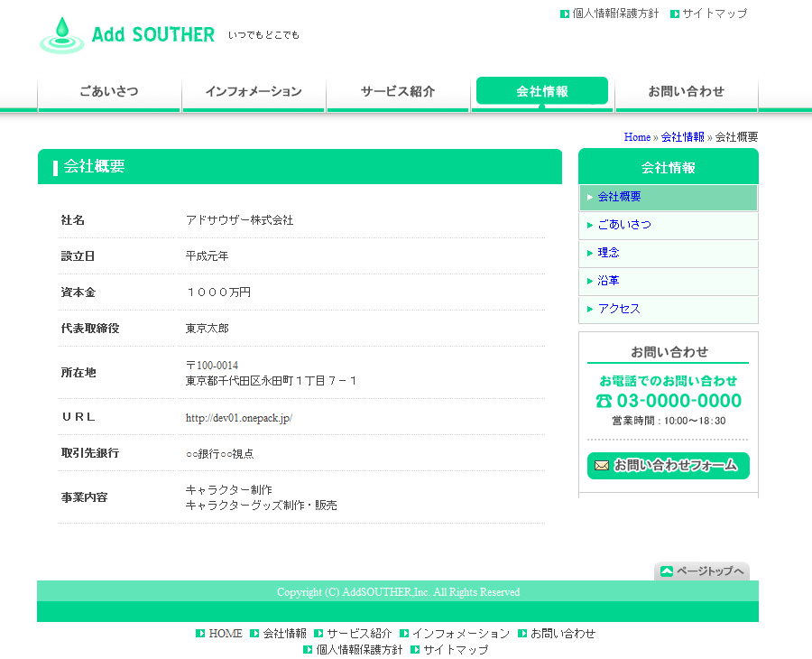Screen dimensions: 812x659
Task: Click 会社情報 in the breadcrumb trail
Action: pos(682,137)
